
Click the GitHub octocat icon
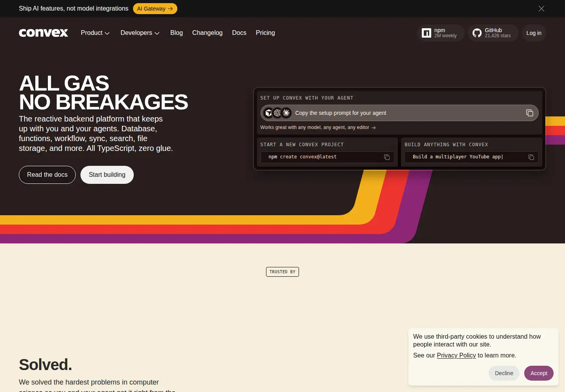pos(477,33)
